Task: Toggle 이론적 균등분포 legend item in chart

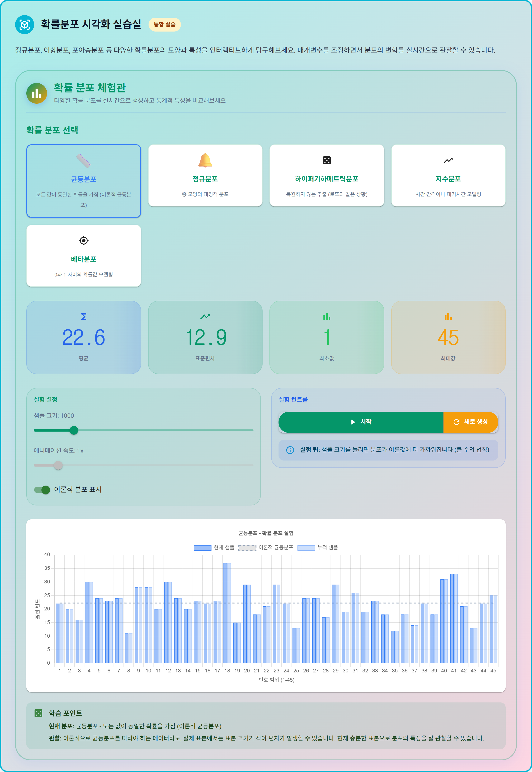Action: pos(266,548)
